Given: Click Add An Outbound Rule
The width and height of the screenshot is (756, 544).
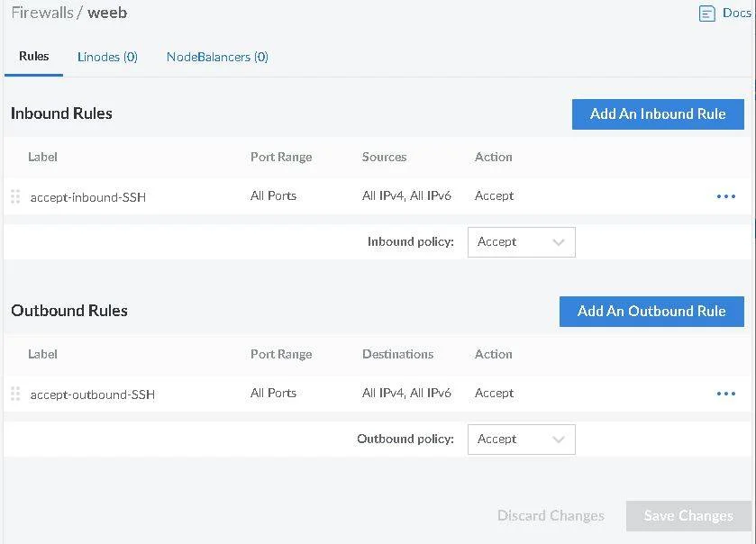Looking at the screenshot, I should point(651,312).
